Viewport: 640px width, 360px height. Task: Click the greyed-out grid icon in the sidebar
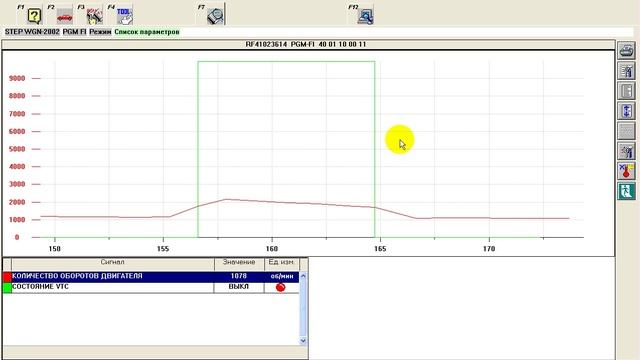(626, 131)
